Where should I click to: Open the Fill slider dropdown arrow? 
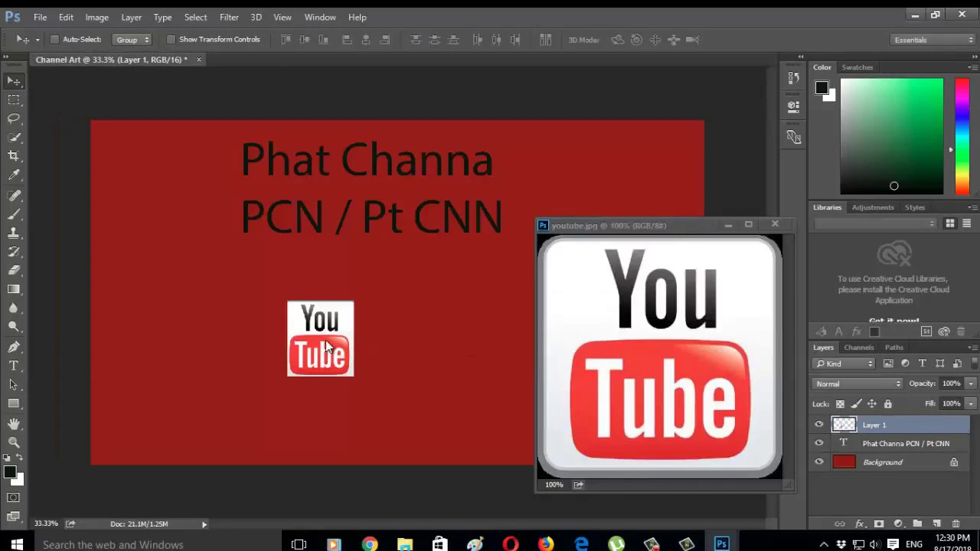click(971, 404)
